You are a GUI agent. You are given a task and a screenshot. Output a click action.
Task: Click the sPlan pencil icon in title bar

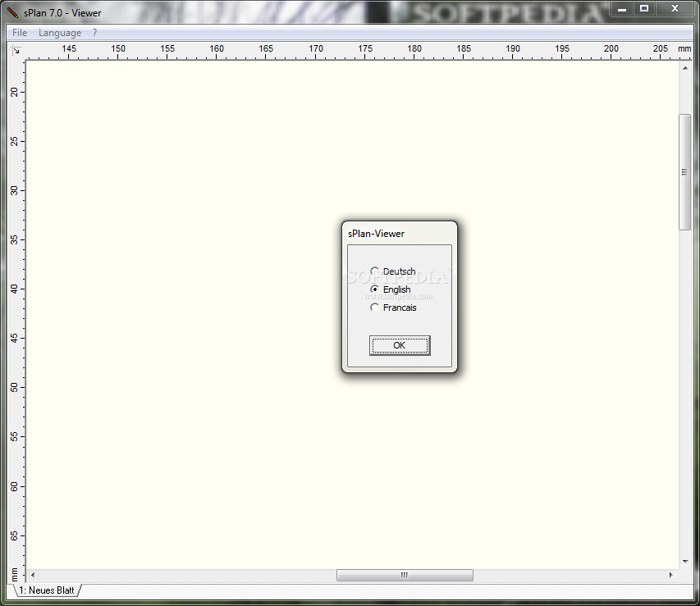click(12, 13)
